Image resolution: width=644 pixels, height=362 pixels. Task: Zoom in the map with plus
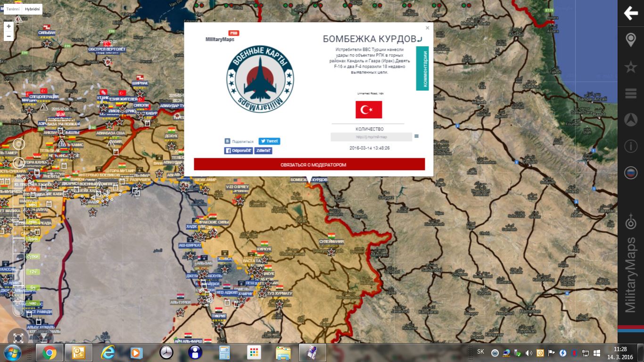pyautogui.click(x=8, y=26)
